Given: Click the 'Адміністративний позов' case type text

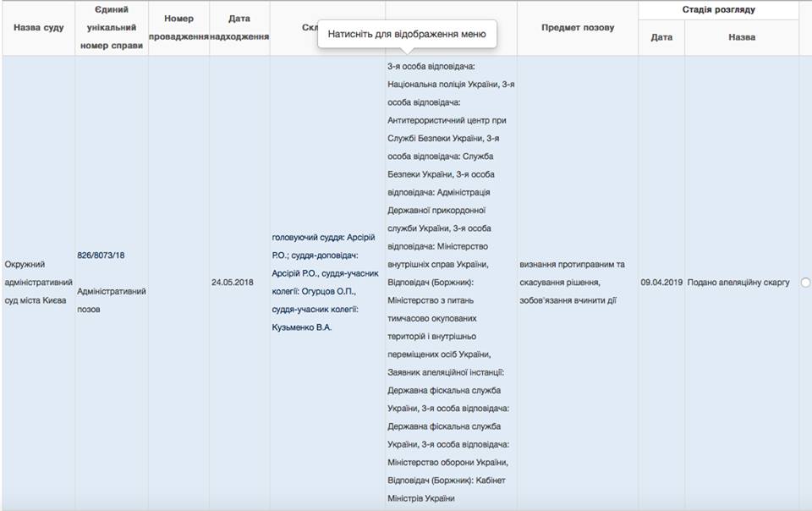Looking at the screenshot, I should click(112, 299).
